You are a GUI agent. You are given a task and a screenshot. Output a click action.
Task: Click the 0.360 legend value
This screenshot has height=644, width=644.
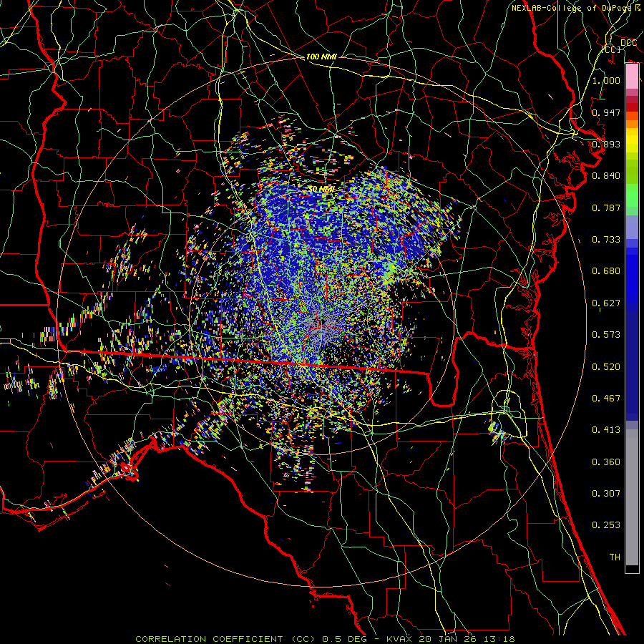point(606,462)
